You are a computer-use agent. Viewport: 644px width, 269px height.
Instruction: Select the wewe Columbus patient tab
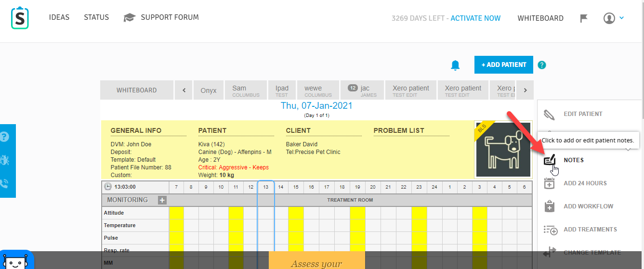pyautogui.click(x=318, y=90)
